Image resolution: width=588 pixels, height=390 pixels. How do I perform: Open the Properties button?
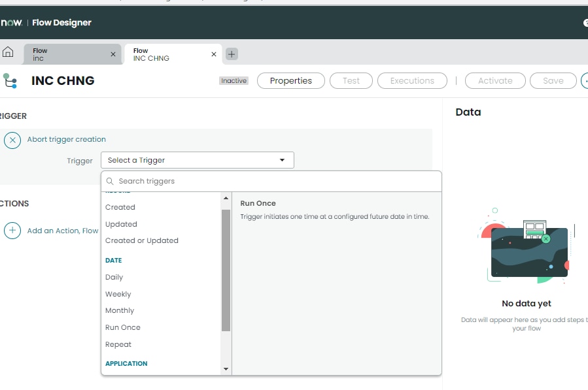pyautogui.click(x=290, y=81)
